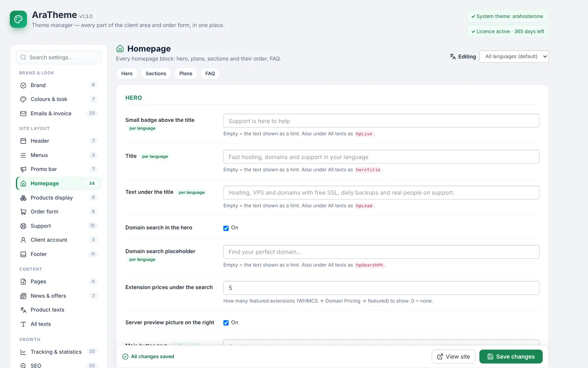Screen dimensions: 588x368
Task: Click the Order form cart icon
Action: click(23, 212)
